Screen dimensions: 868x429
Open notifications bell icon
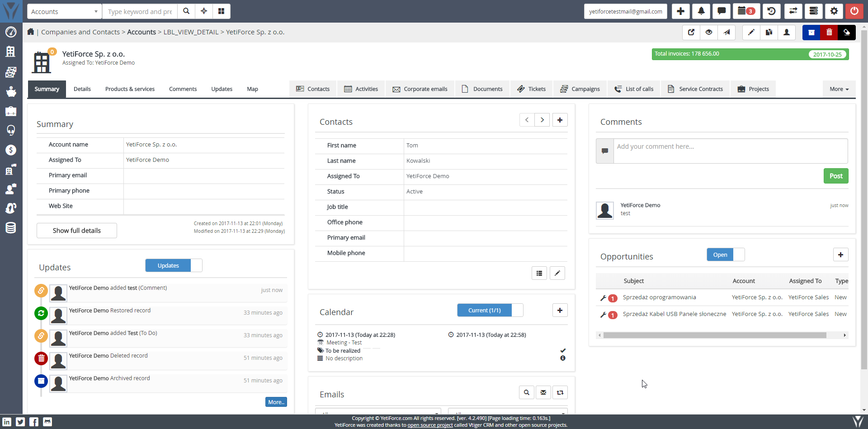pyautogui.click(x=701, y=11)
